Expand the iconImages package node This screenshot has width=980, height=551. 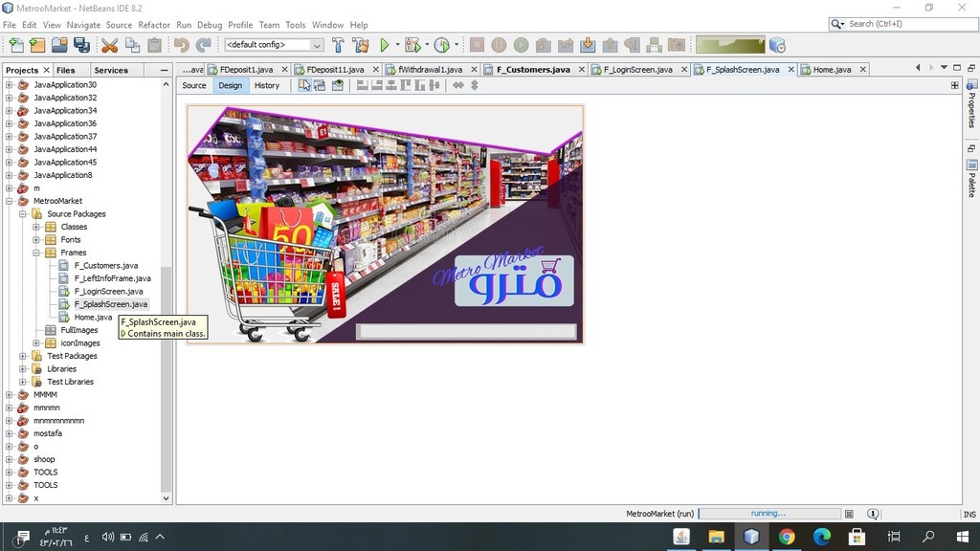(36, 343)
